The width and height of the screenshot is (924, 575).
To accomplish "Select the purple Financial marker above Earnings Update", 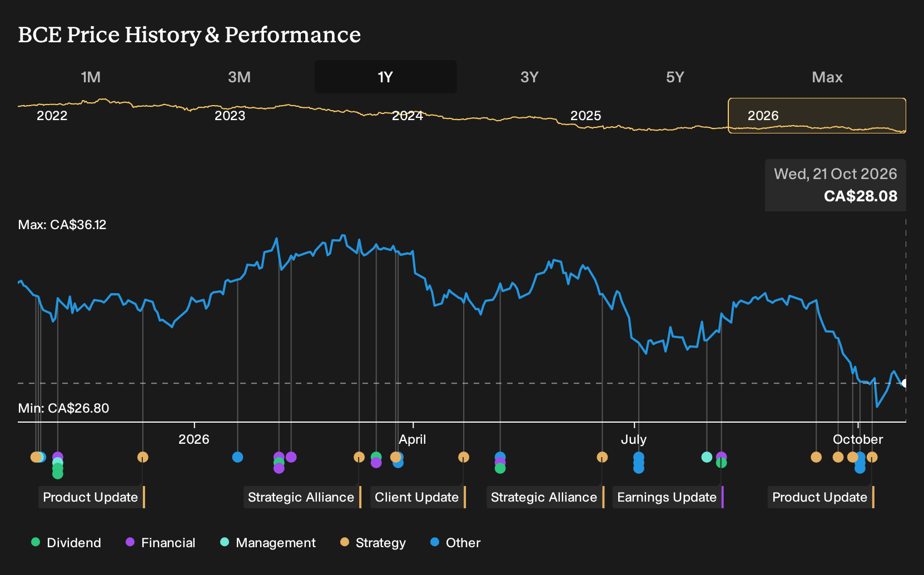I will point(721,457).
